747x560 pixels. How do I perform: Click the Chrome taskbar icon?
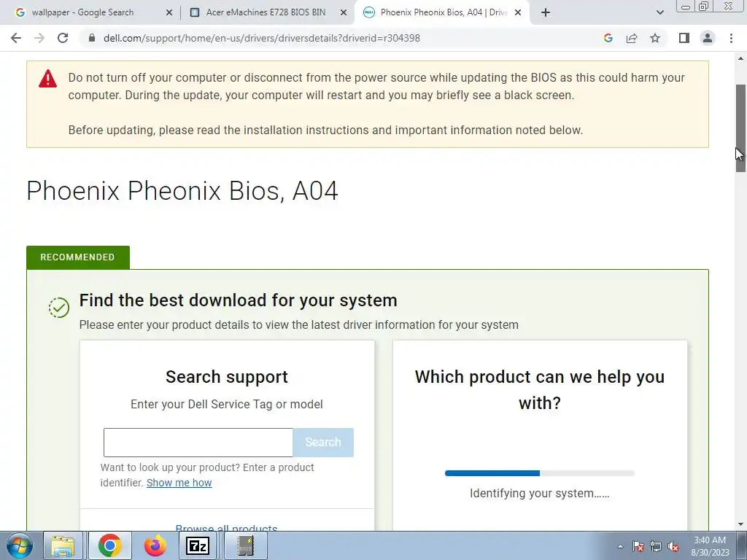click(109, 545)
